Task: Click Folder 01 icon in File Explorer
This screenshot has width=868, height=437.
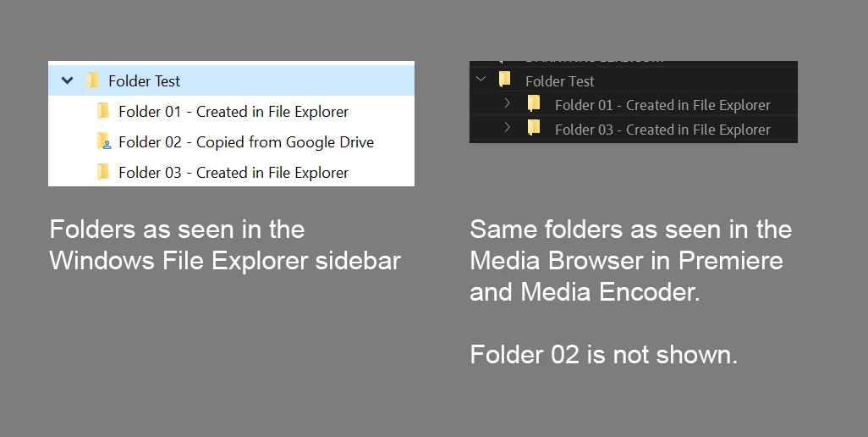Action: tap(103, 111)
